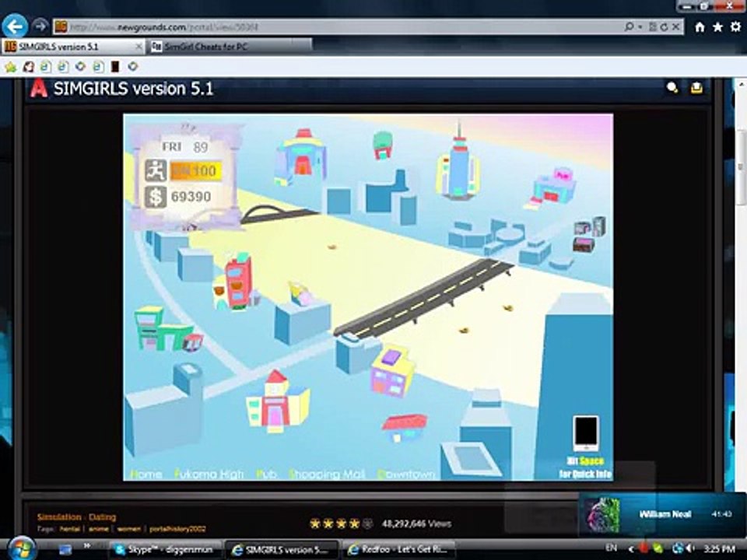The image size is (747, 560).
Task: Click the browser forward arrow button
Action: click(41, 26)
